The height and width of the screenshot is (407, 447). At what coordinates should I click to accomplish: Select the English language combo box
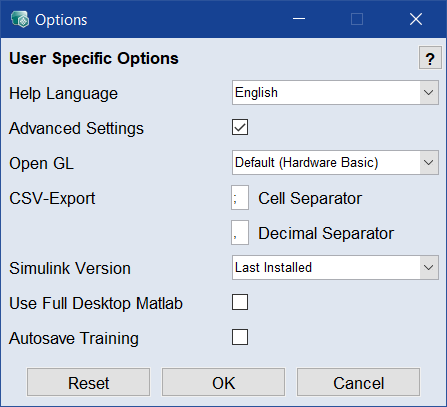pyautogui.click(x=335, y=92)
